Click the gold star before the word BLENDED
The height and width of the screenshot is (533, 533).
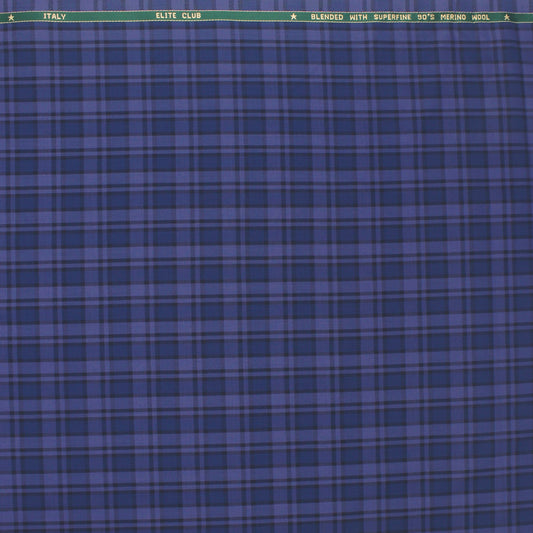(294, 16)
